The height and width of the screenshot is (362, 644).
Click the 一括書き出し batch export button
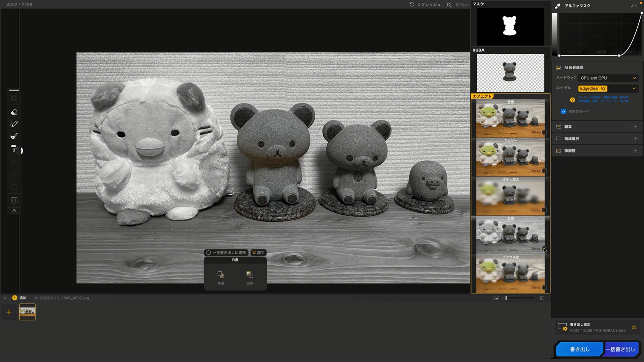620,349
